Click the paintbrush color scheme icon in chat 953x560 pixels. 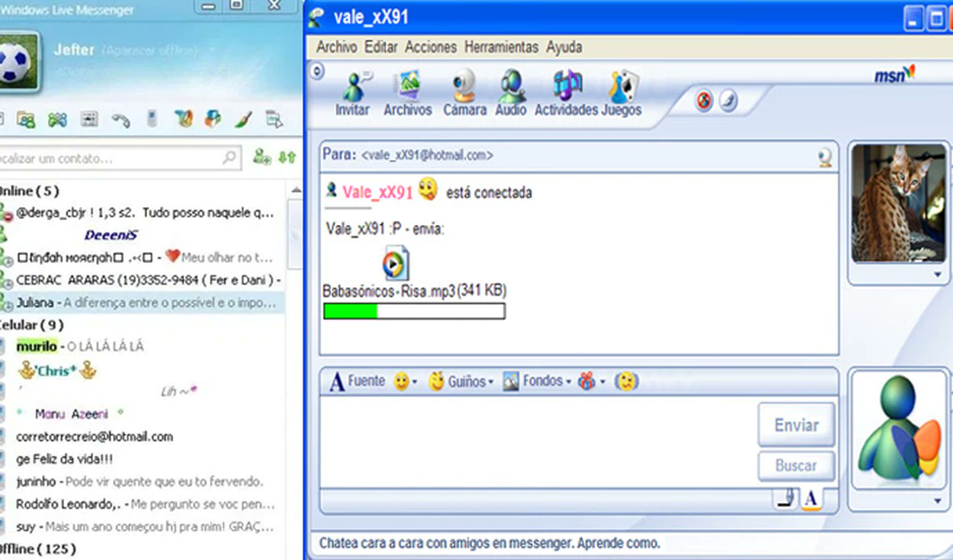pos(729,101)
